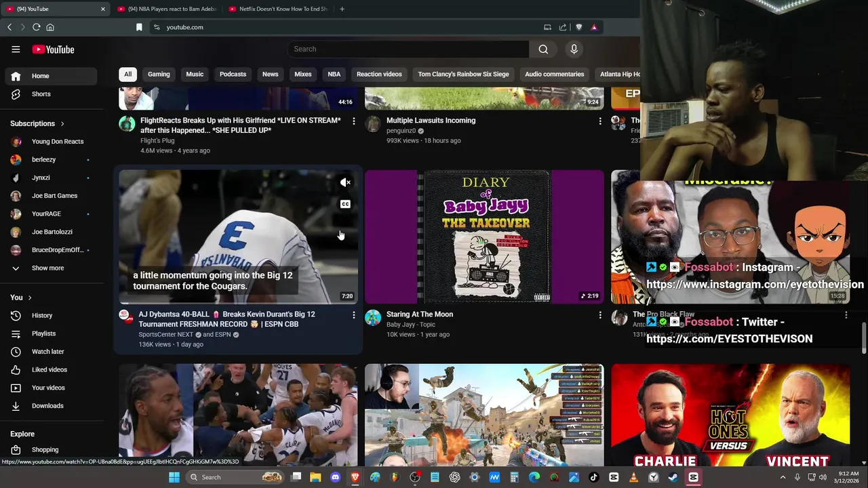Open Steam from the taskbar
Viewport: 868px width, 488px height.
(673, 477)
